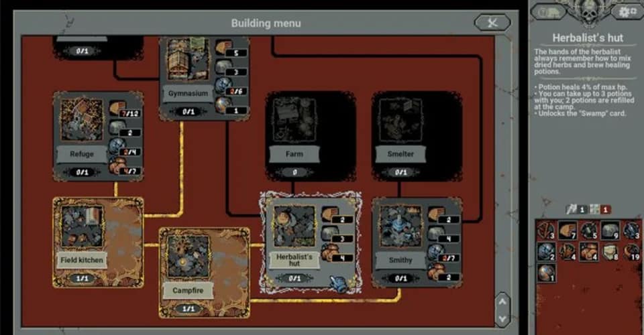Click the Smithy metal cost icon showing 2/7
The width and height of the screenshot is (644, 335).
tap(436, 253)
